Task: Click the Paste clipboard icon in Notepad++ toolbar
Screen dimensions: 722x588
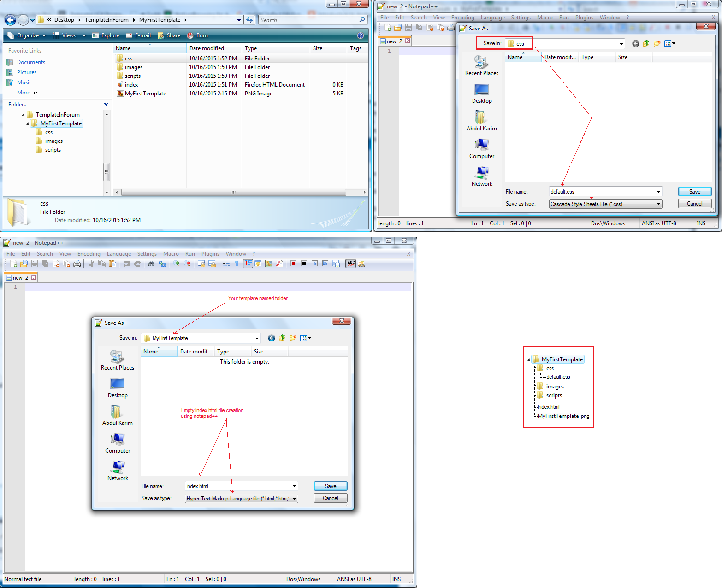Action: coord(112,264)
